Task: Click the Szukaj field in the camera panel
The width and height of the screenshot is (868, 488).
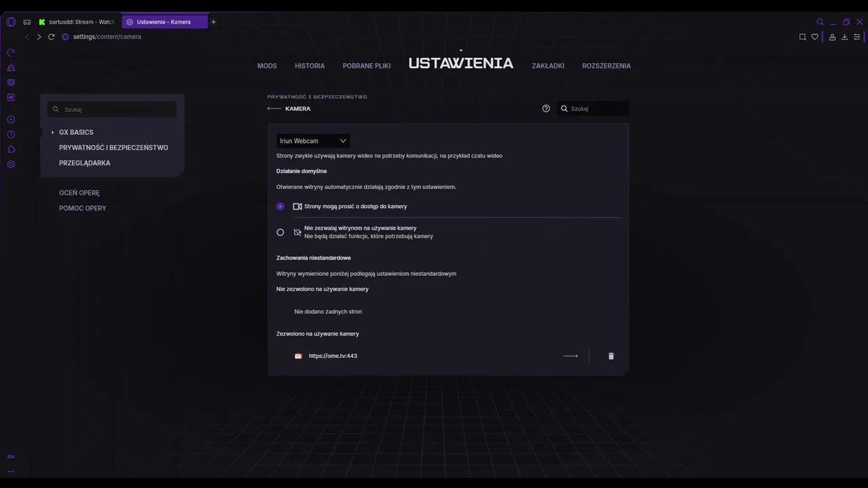Action: [593, 108]
